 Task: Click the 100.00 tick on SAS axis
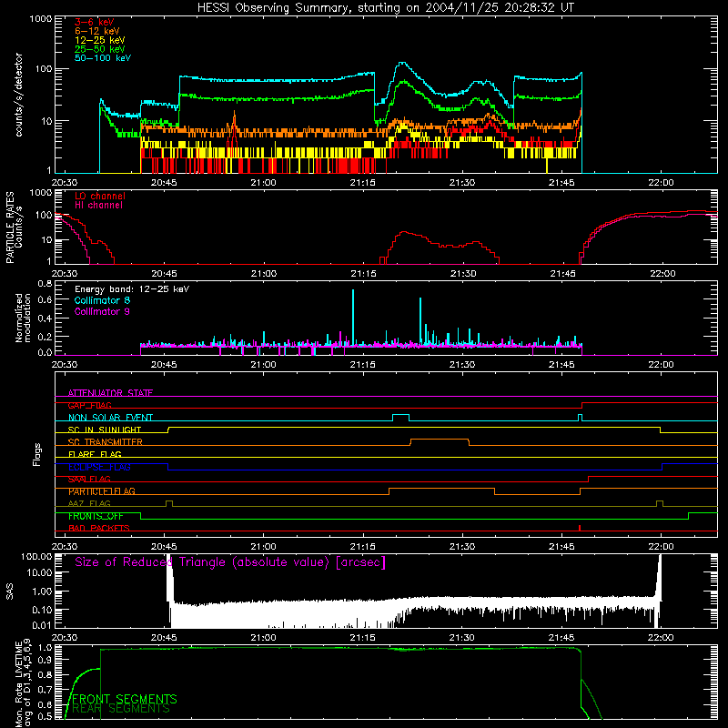tap(36, 556)
